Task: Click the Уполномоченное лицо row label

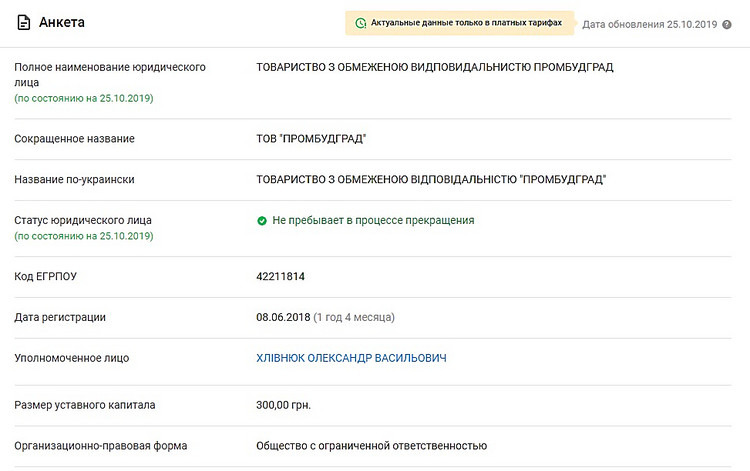Action: click(71, 358)
